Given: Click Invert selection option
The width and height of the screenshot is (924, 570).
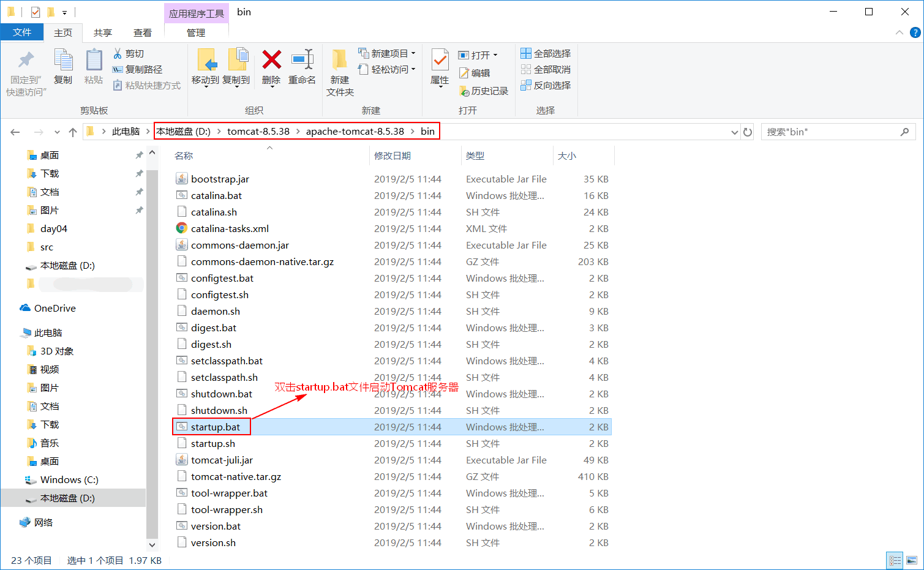Looking at the screenshot, I should (546, 86).
